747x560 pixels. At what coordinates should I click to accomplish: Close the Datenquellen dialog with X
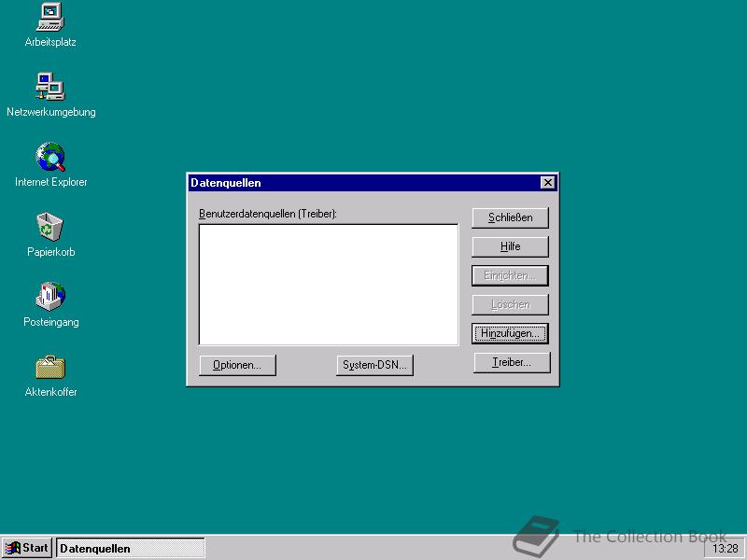click(548, 182)
